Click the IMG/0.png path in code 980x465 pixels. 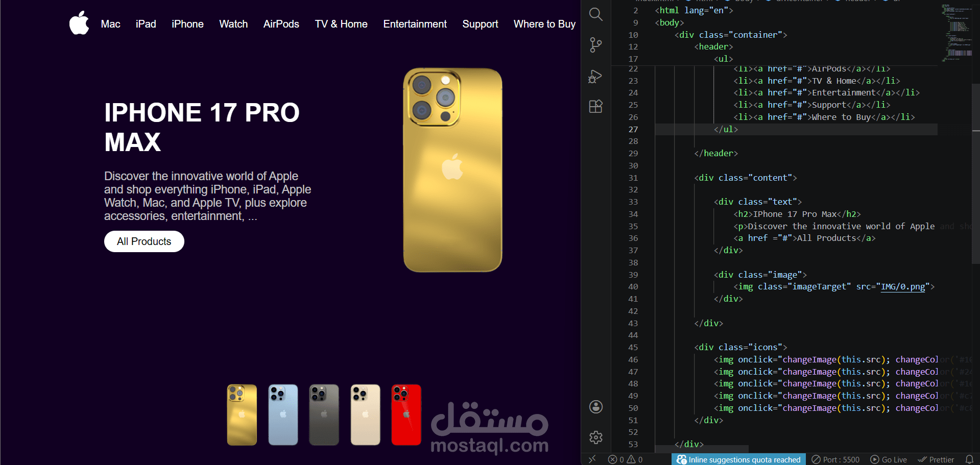tap(903, 287)
